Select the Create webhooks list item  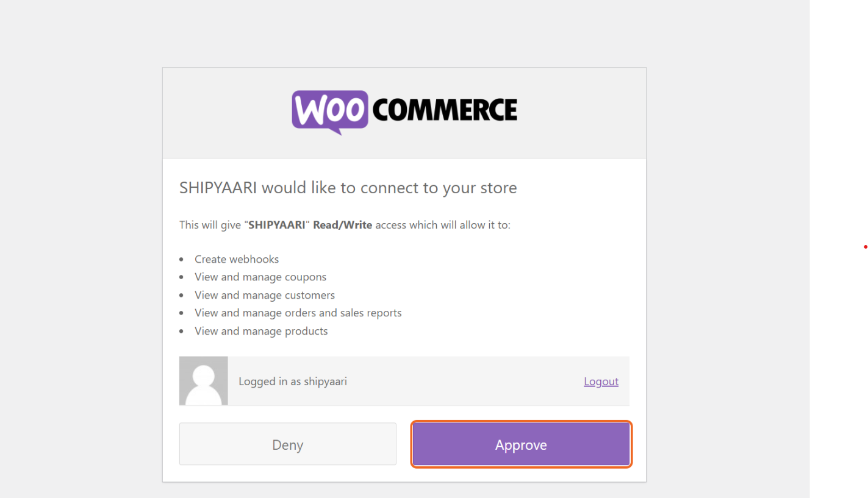[237, 259]
